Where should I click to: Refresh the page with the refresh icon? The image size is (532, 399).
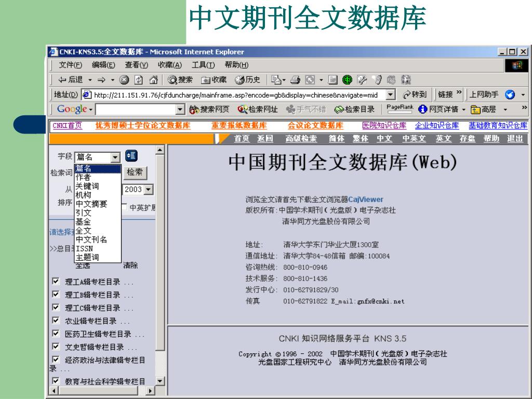click(x=138, y=80)
